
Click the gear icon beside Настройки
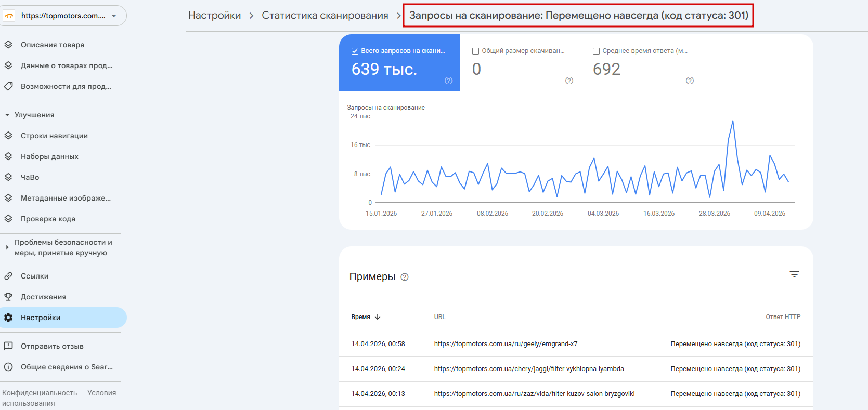click(8, 318)
